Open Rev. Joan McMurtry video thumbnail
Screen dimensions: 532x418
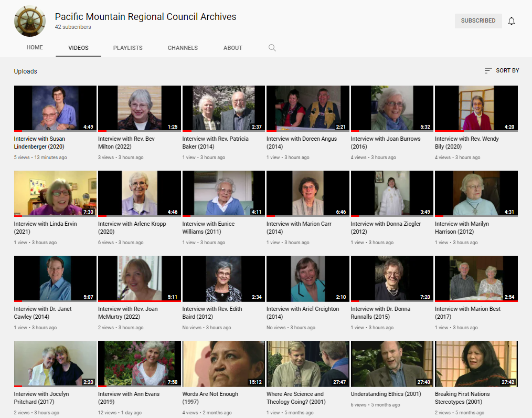[x=140, y=279]
